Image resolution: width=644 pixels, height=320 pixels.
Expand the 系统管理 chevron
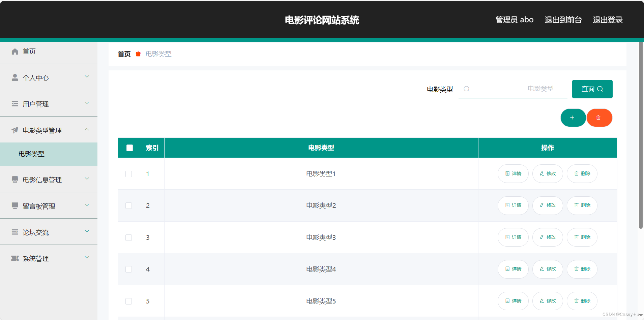point(87,257)
